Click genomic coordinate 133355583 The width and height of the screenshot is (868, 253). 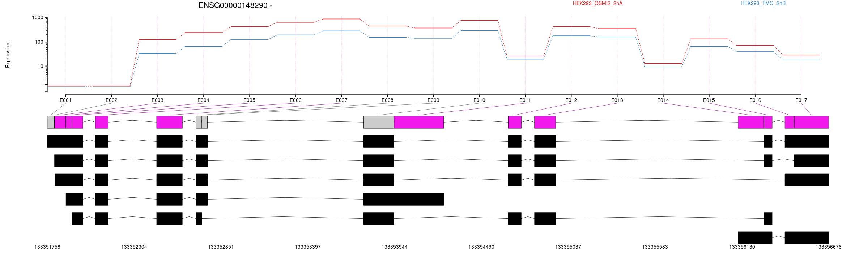(655, 247)
